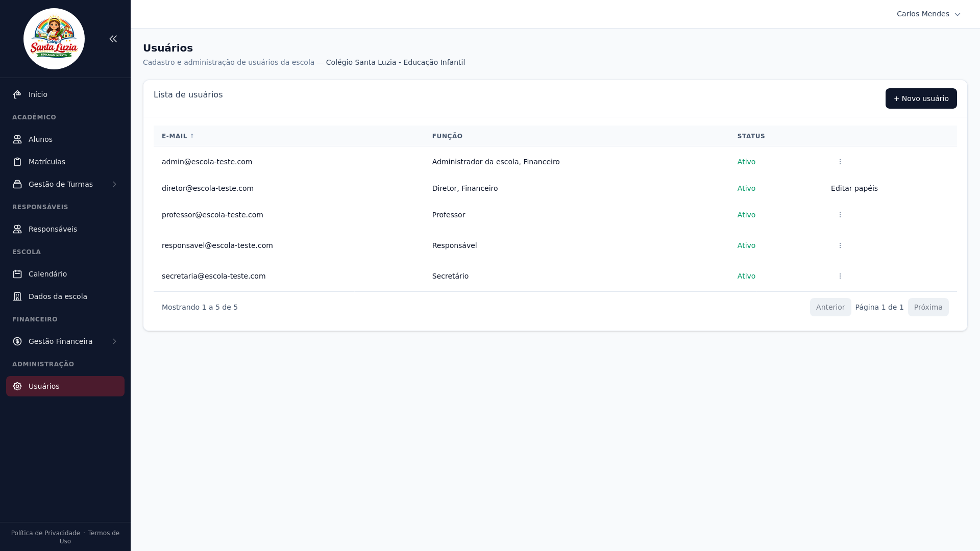Open Política de Privacidade link
This screenshot has height=551, width=980.
pos(45,533)
